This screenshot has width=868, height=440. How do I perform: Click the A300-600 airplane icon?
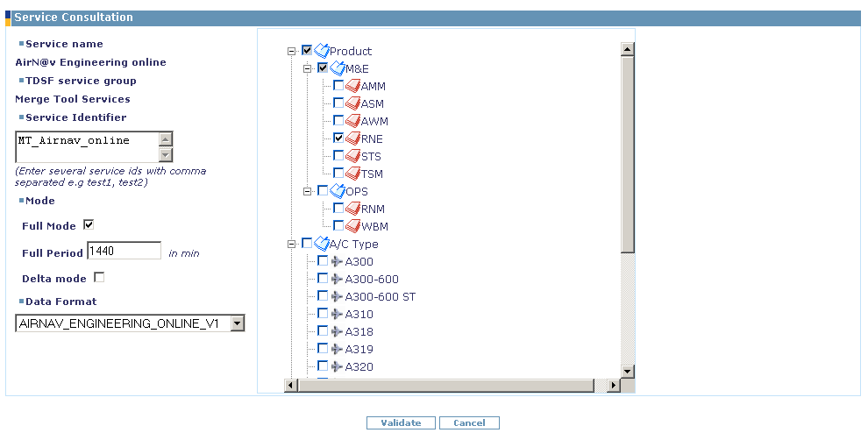337,279
